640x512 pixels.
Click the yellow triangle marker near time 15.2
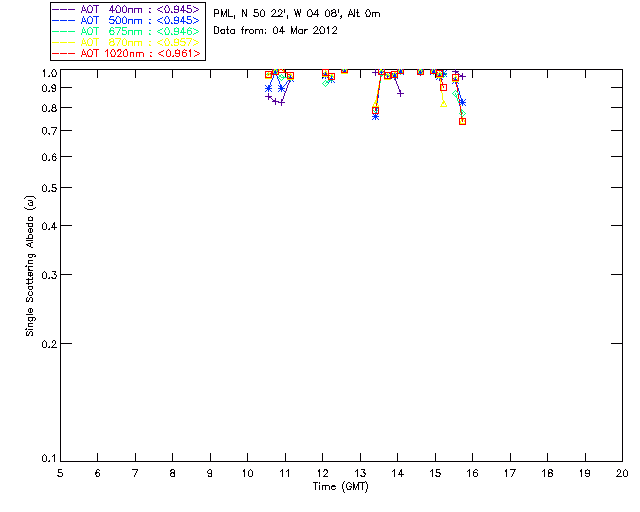pyautogui.click(x=443, y=103)
